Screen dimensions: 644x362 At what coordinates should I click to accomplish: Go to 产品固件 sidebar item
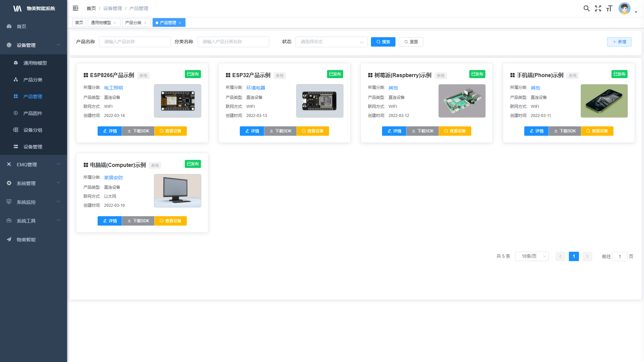click(33, 113)
